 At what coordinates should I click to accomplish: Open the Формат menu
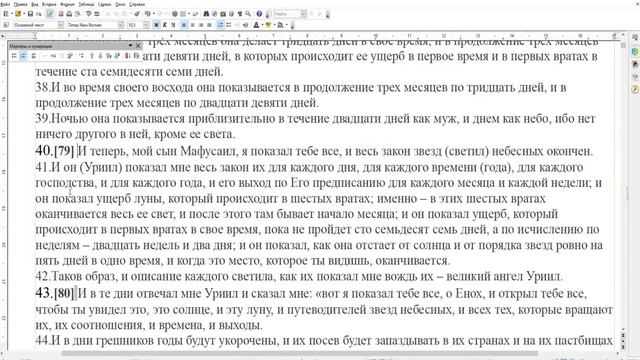click(x=67, y=4)
